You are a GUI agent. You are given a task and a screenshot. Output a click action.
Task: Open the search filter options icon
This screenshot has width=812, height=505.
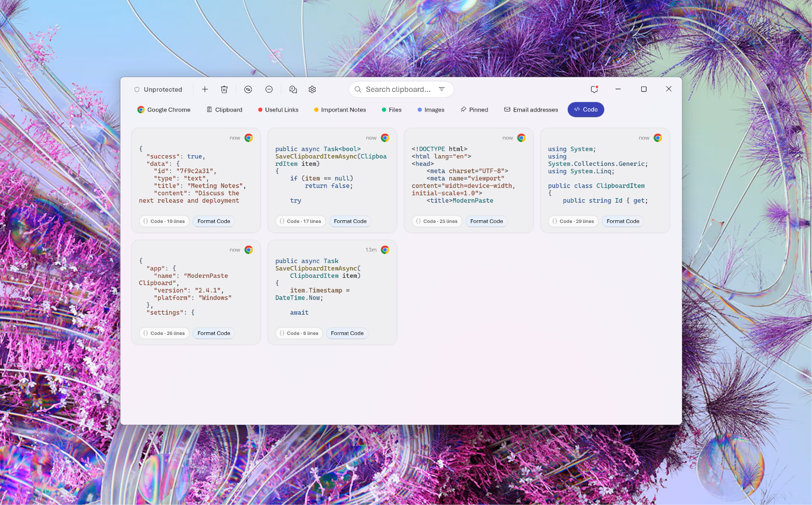(442, 89)
